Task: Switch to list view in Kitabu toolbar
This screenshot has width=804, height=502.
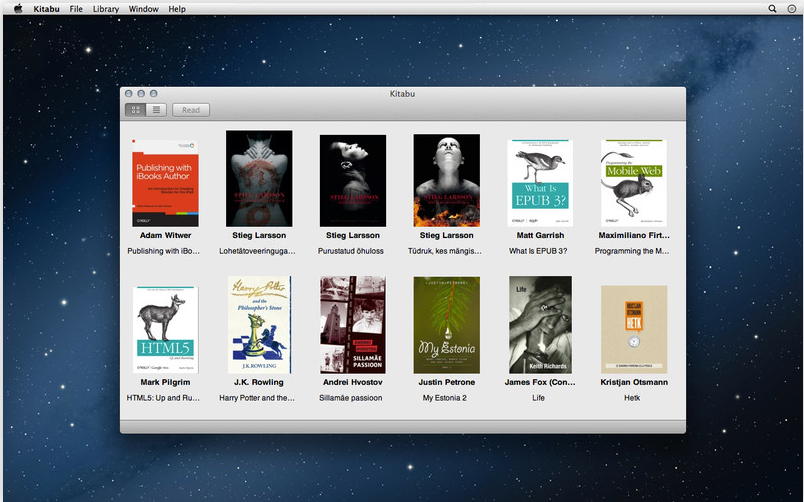Action: click(x=156, y=110)
